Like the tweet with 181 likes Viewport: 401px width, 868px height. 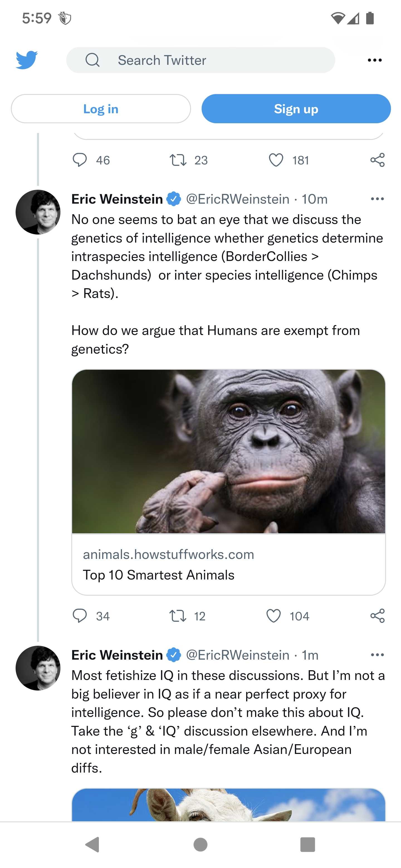[276, 160]
